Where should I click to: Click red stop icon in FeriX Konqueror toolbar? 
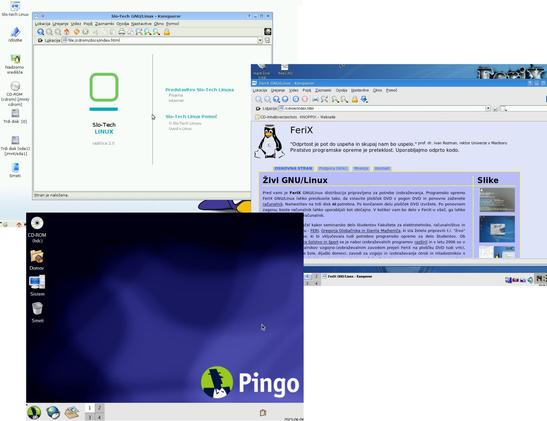(x=305, y=99)
